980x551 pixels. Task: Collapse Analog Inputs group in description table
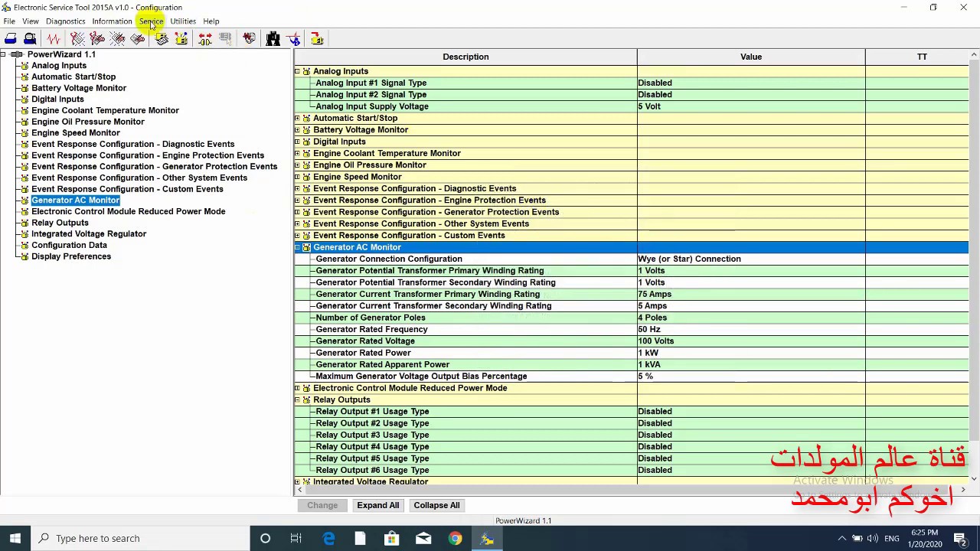click(297, 71)
